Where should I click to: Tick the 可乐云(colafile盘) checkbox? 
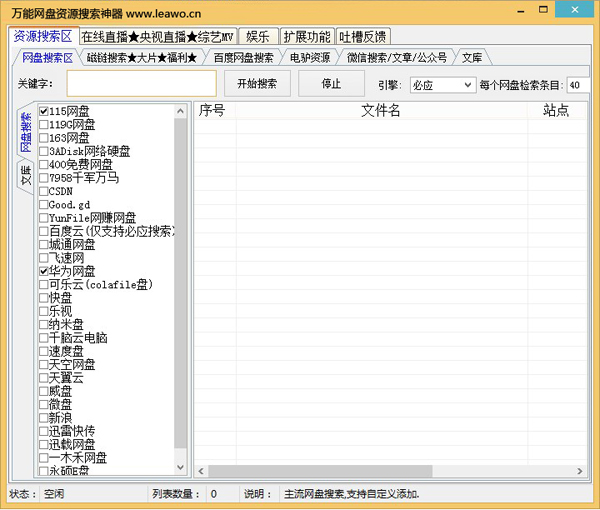point(43,285)
